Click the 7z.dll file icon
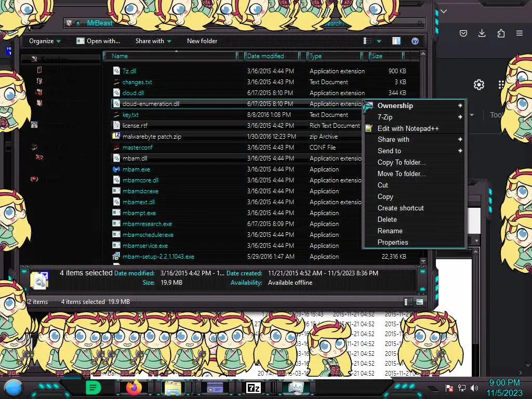 click(x=116, y=71)
